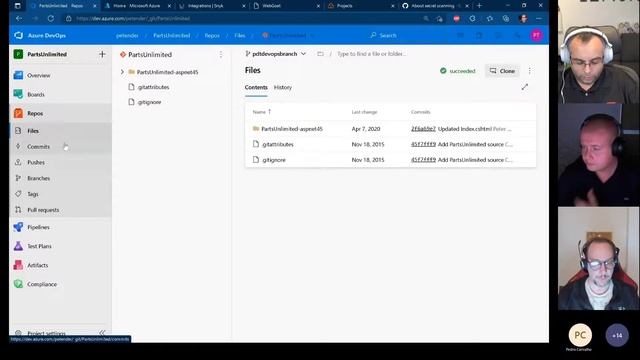Screen dimensions: 640x360
Task: Open Test Plans in the sidebar
Action: pos(39,247)
